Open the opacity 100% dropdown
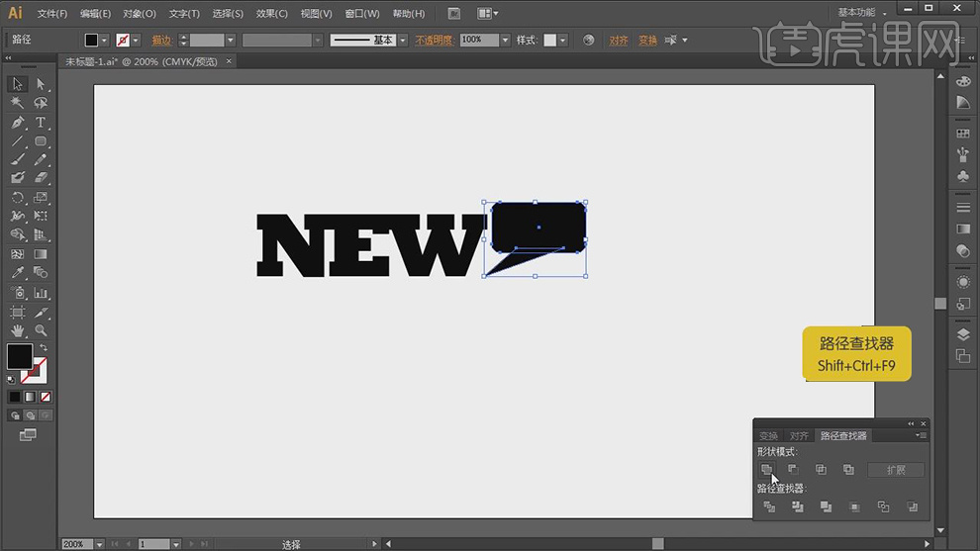This screenshot has height=551, width=980. [x=505, y=41]
